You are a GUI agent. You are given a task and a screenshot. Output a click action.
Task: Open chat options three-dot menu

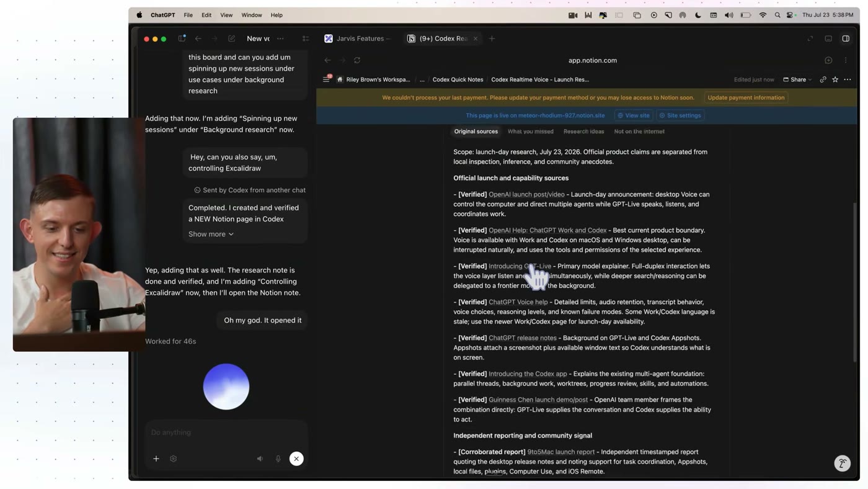pyautogui.click(x=281, y=38)
